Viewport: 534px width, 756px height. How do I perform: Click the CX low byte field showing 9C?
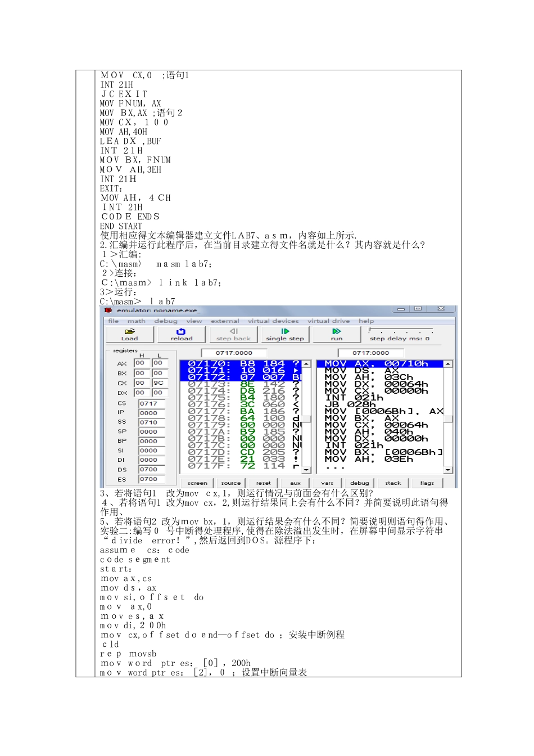pyautogui.click(x=159, y=383)
